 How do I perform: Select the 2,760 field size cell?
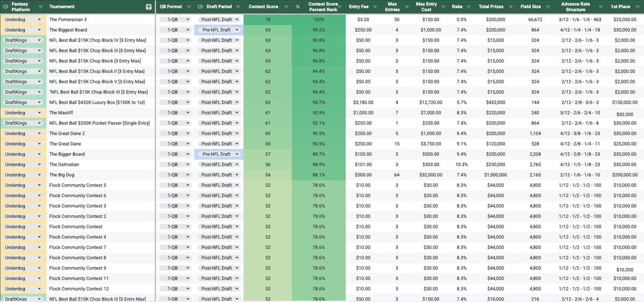tap(535, 164)
